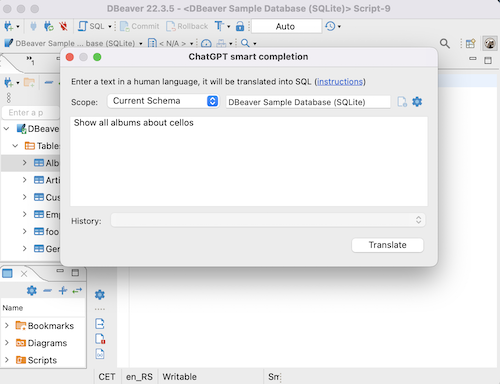Toggle the blue lock icon in toolbar
The height and width of the screenshot is (384, 500).
click(240, 26)
